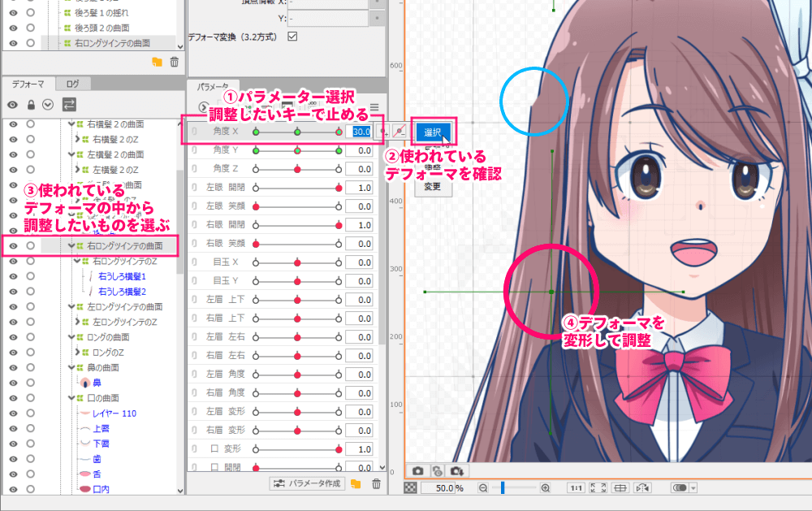The width and height of the screenshot is (812, 511).
Task: Toggle visibility of the ロングの曲面 row
Action: point(14,337)
